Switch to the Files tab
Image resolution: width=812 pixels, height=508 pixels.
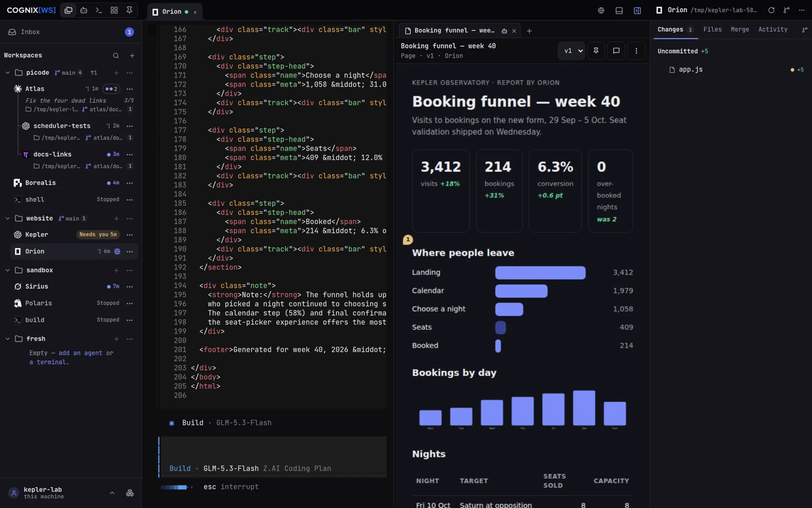(712, 30)
